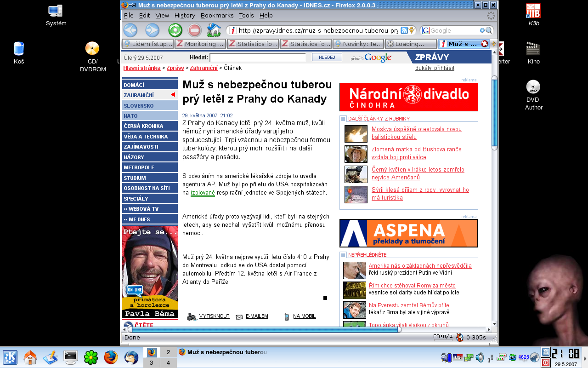The width and height of the screenshot is (588, 368).
Task: Open the volume control from the system tray
Action: coord(479,356)
